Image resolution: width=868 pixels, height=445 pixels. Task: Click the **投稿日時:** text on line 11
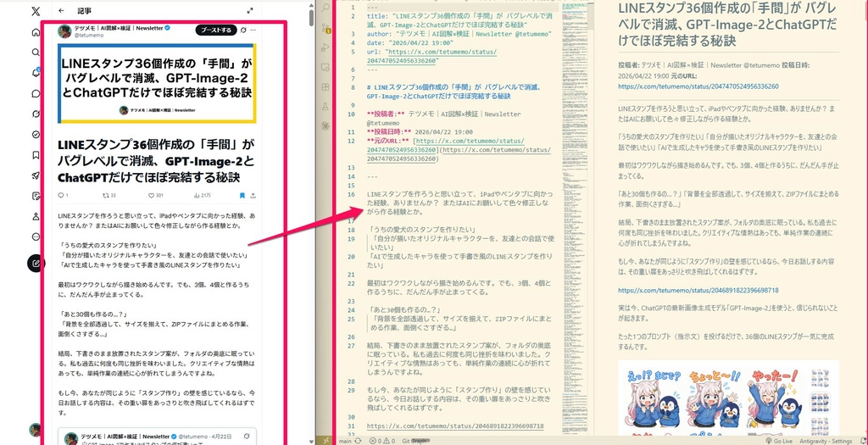pos(388,131)
